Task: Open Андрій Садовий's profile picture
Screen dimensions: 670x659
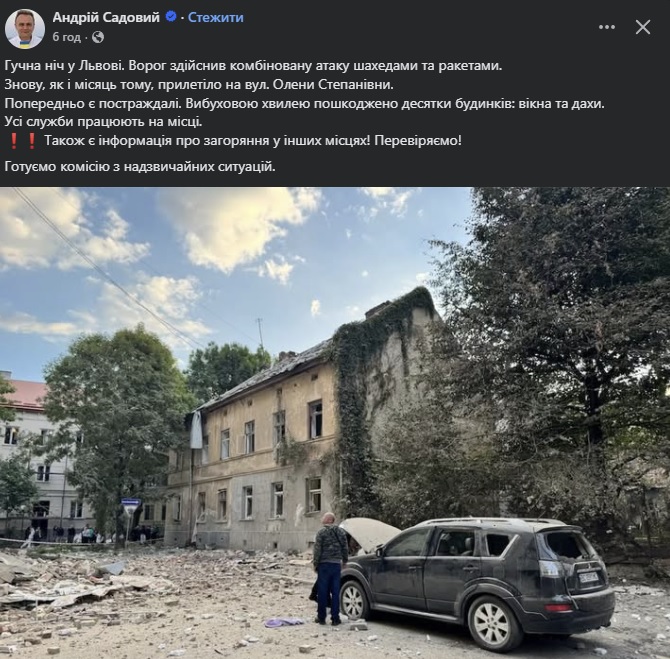Action: (25, 29)
